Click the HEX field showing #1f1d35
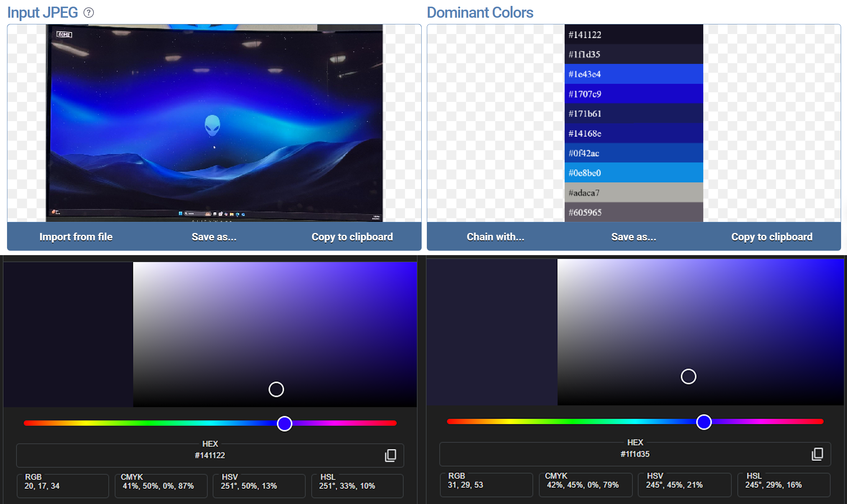Image resolution: width=847 pixels, height=504 pixels. click(x=635, y=454)
